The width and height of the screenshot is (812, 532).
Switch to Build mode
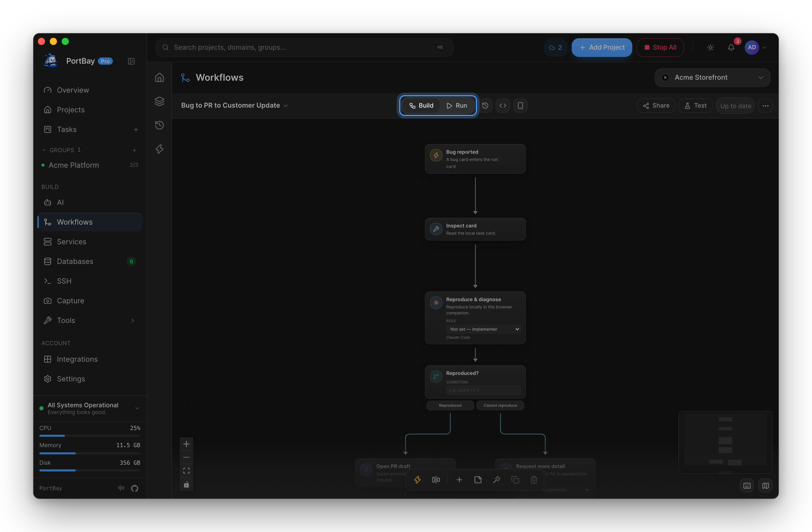[x=421, y=106]
